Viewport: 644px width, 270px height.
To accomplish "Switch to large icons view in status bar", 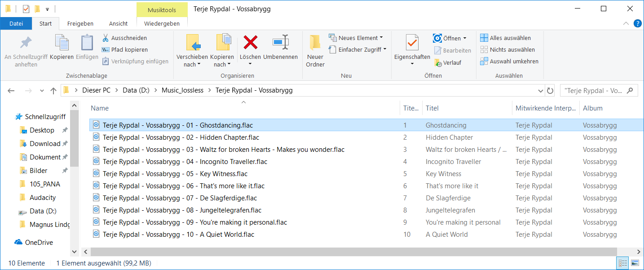I will (x=635, y=263).
